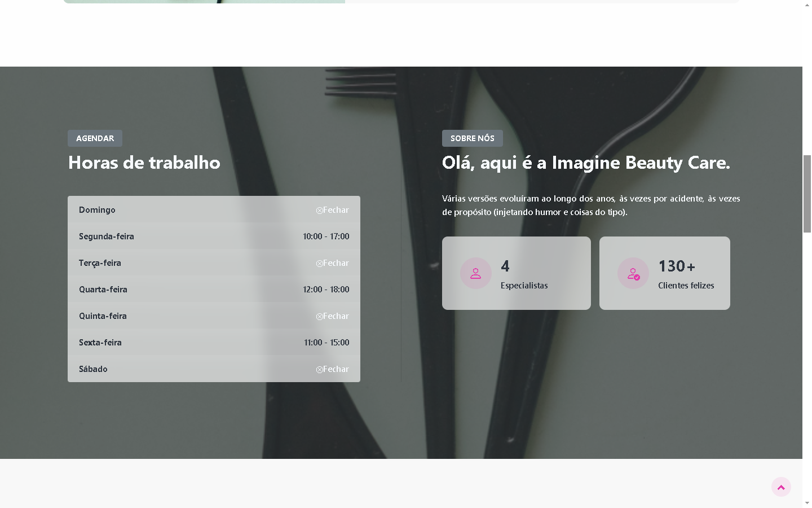Screen dimensions: 812x508
Task: Click the Horas de trabalho heading
Action: pyautogui.click(x=144, y=163)
